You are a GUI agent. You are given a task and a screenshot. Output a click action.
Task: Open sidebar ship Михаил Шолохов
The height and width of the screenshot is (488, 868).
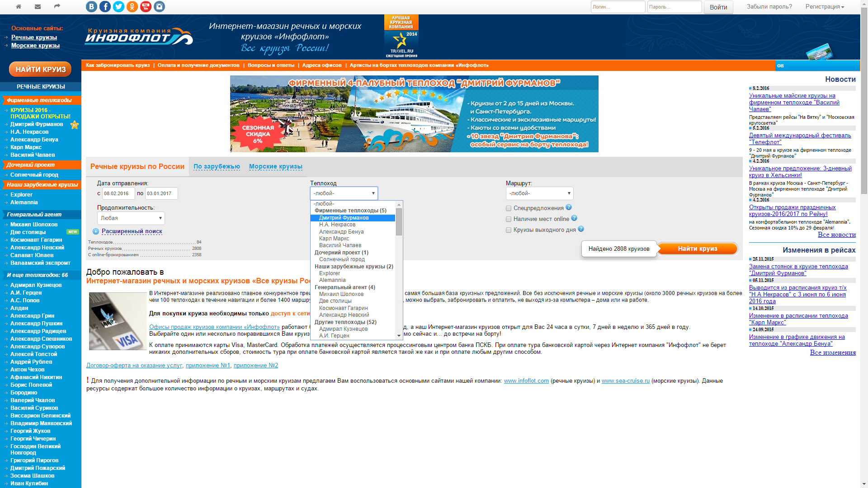(x=34, y=225)
